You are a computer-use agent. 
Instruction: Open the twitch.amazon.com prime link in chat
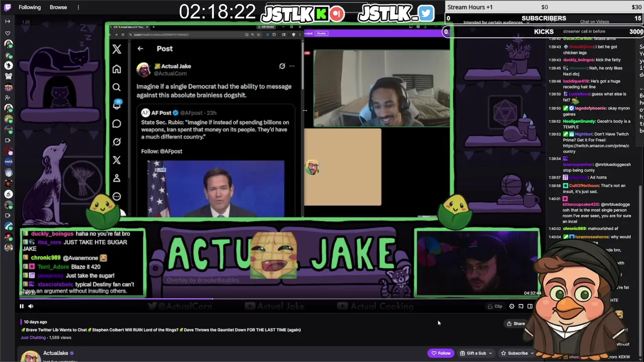[x=596, y=148]
